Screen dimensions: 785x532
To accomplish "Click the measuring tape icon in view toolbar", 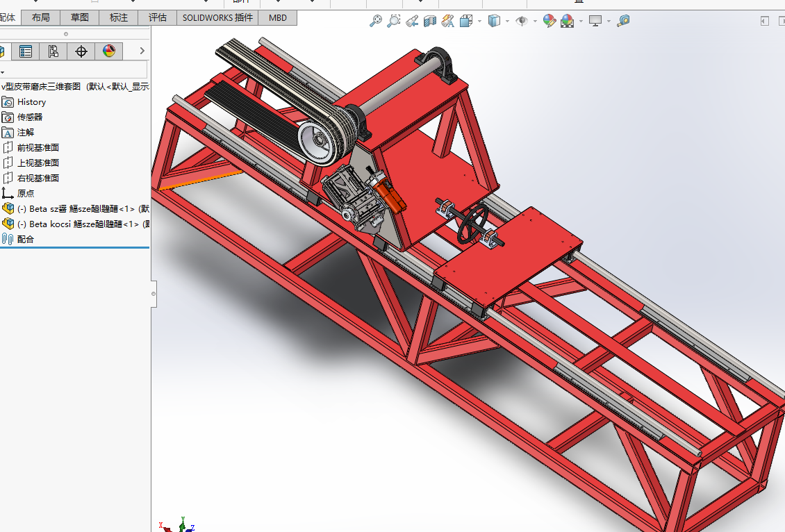I will coord(623,22).
